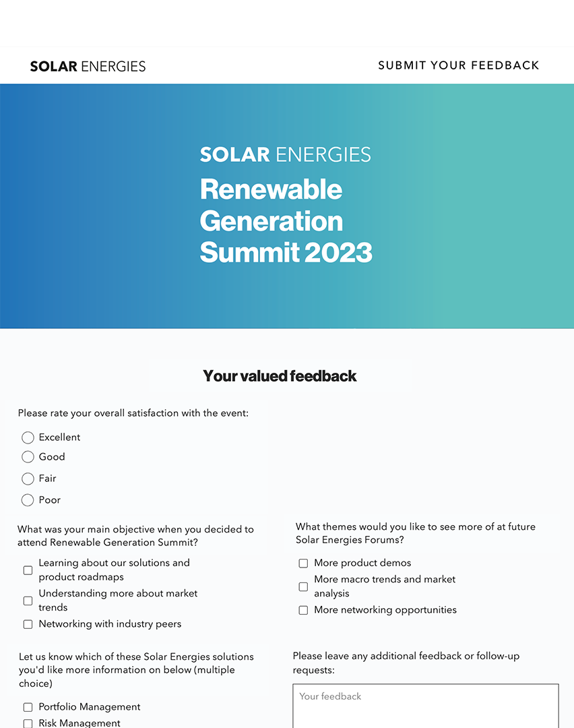Check the Portfolio Management solution

28,707
